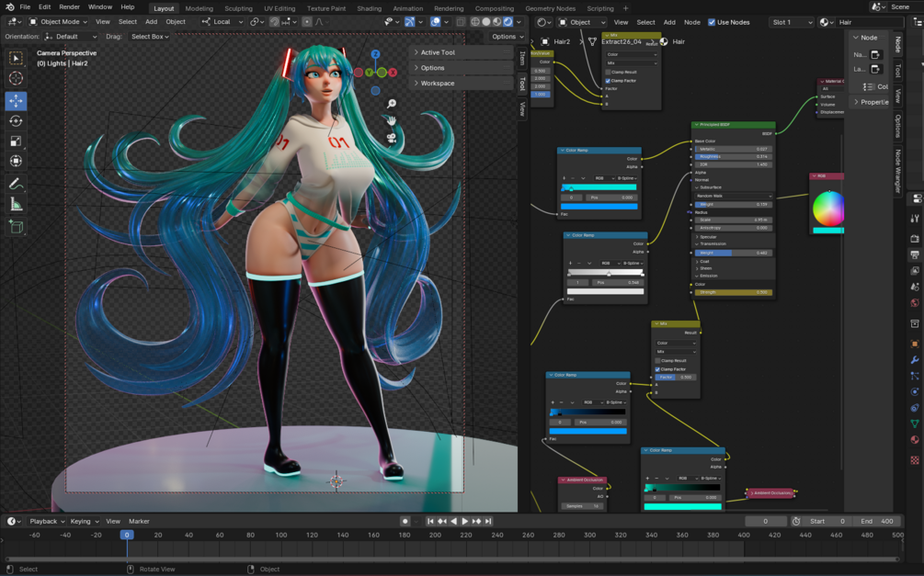Toggle X-ray mode in viewport header

461,22
